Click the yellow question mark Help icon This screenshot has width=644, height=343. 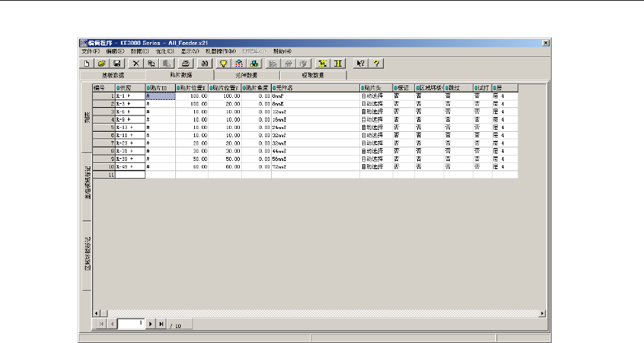(376, 62)
